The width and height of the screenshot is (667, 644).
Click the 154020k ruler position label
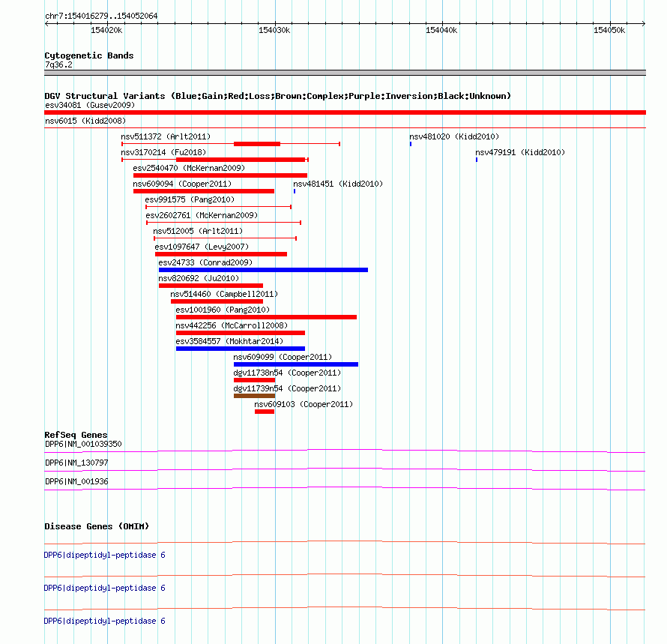106,30
